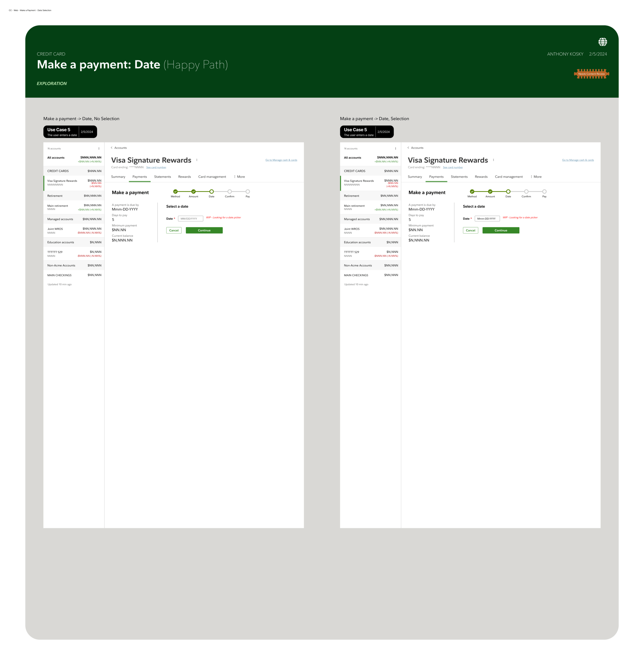Switch to the Statements tab
Viewport: 644px width, 665px height.
click(x=163, y=176)
